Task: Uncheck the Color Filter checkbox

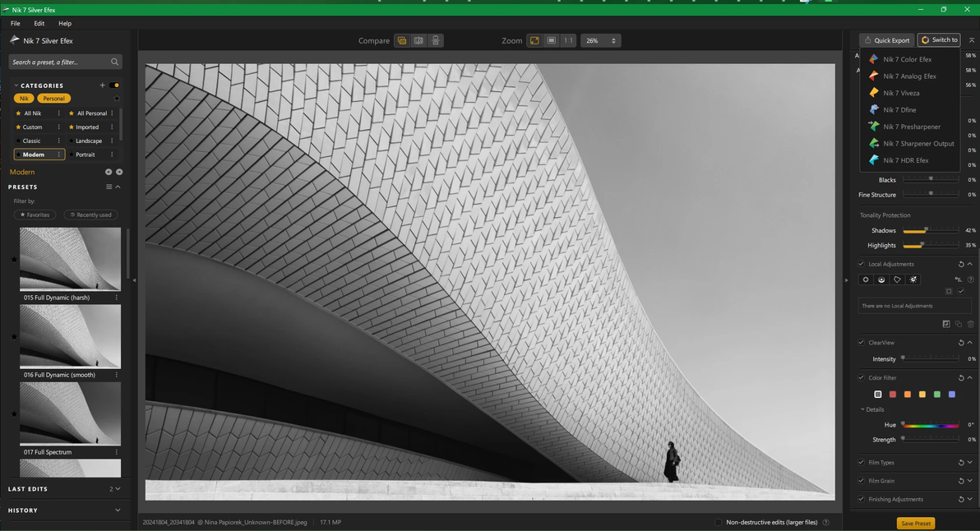Action: pyautogui.click(x=861, y=378)
